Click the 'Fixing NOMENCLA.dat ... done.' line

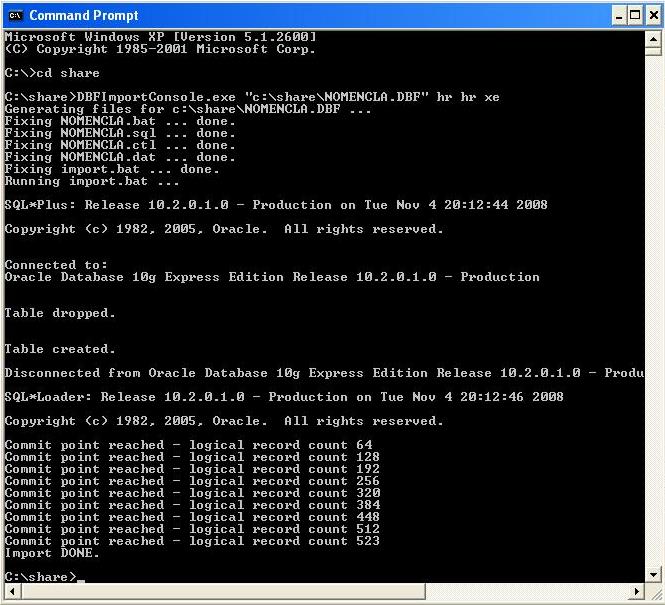(x=120, y=157)
